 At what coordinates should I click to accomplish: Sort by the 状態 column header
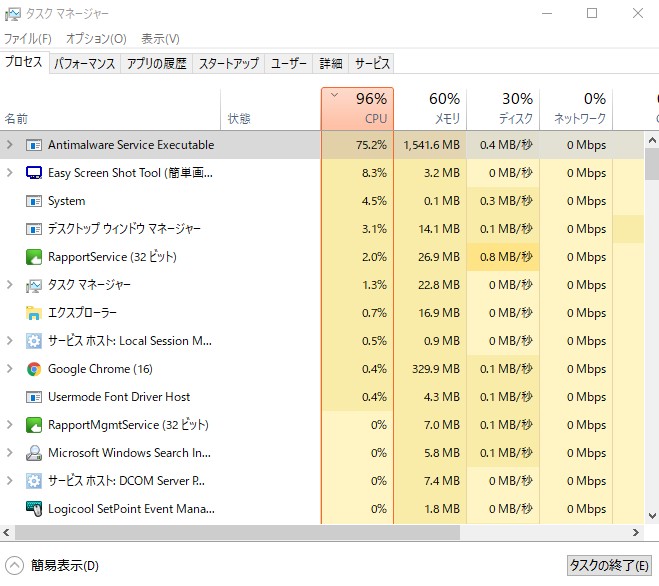[271, 109]
